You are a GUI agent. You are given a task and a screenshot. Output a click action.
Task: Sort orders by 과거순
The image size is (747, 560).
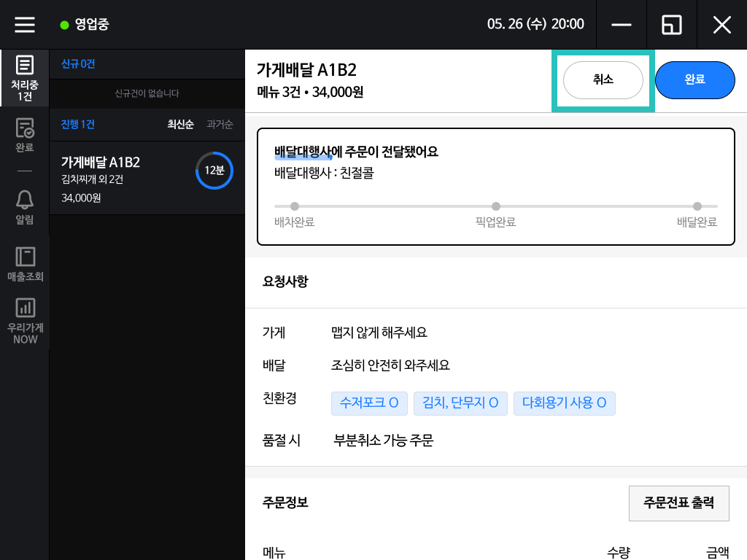[x=220, y=124]
